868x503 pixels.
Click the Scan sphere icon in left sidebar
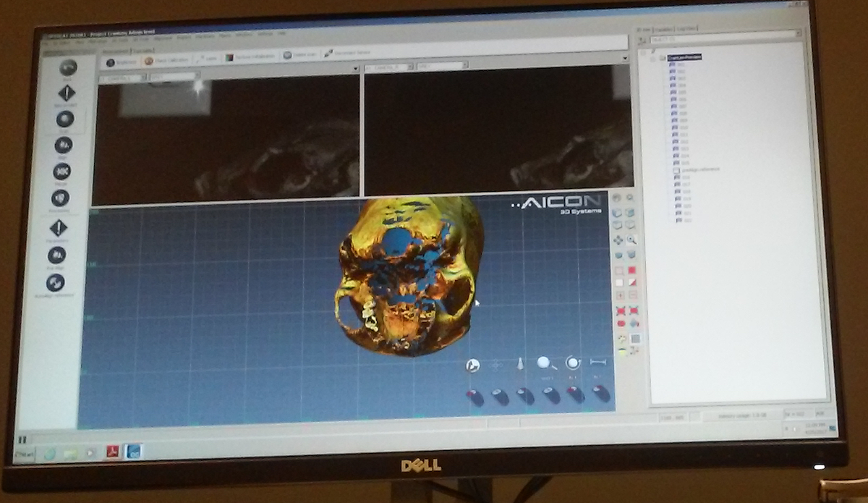point(65,119)
